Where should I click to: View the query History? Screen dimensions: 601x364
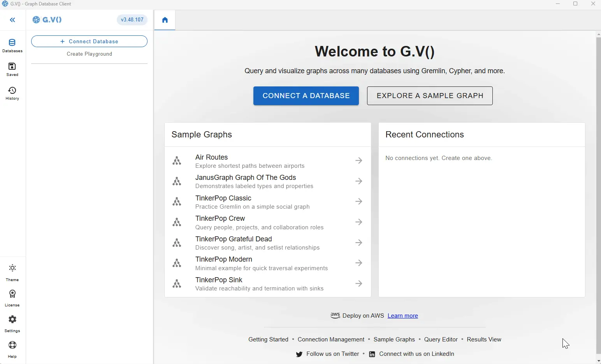12,93
